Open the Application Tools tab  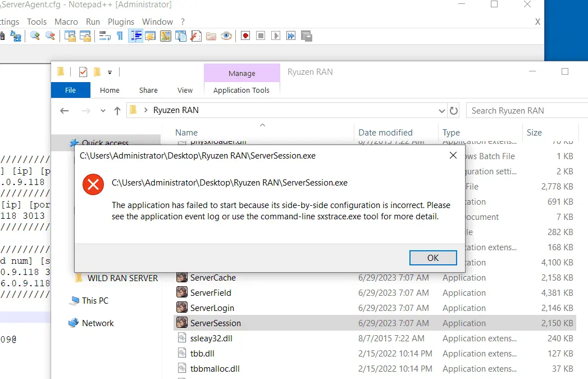241,90
